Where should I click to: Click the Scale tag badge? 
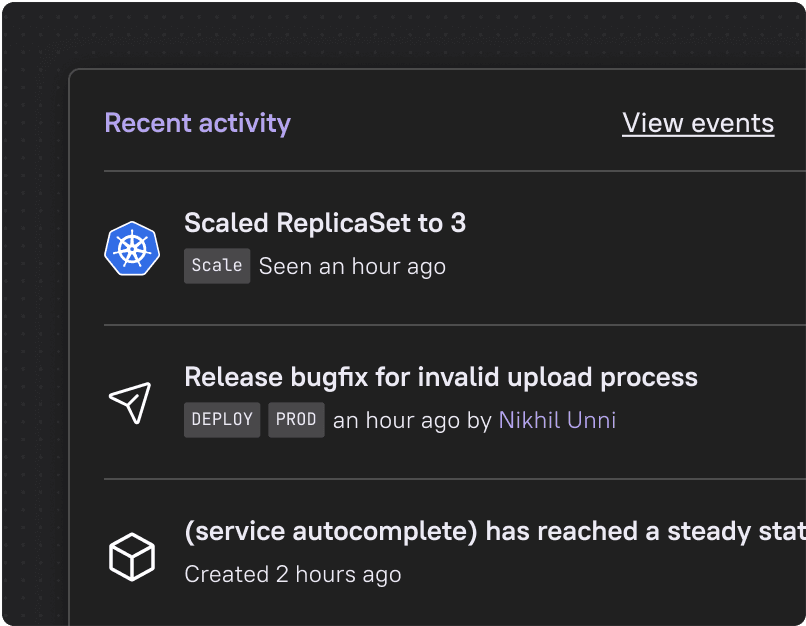(x=217, y=266)
